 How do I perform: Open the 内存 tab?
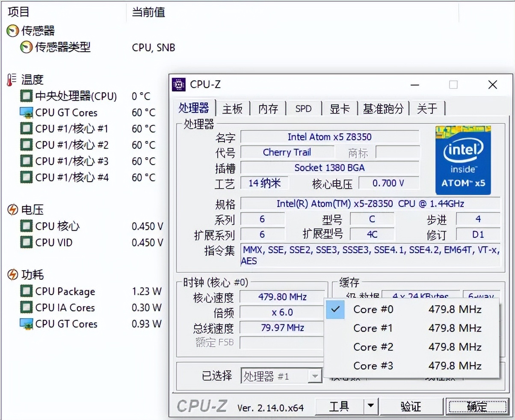(x=268, y=109)
